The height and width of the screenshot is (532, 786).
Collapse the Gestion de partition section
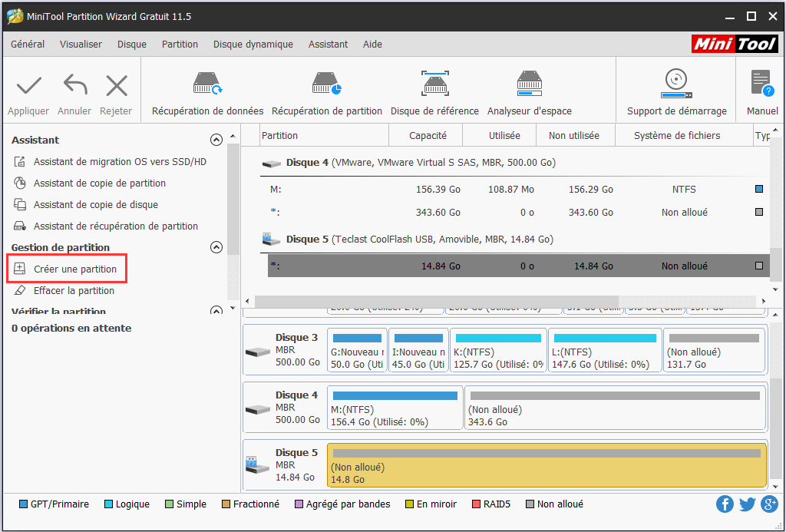point(216,247)
